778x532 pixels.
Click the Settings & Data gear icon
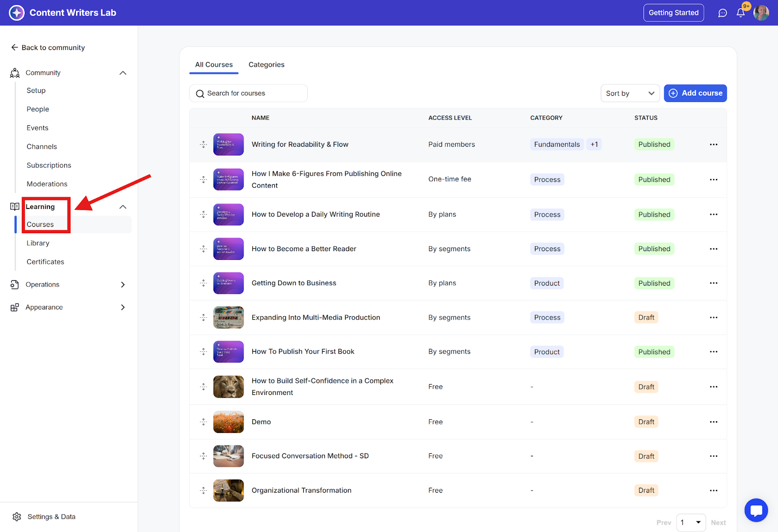tap(17, 516)
